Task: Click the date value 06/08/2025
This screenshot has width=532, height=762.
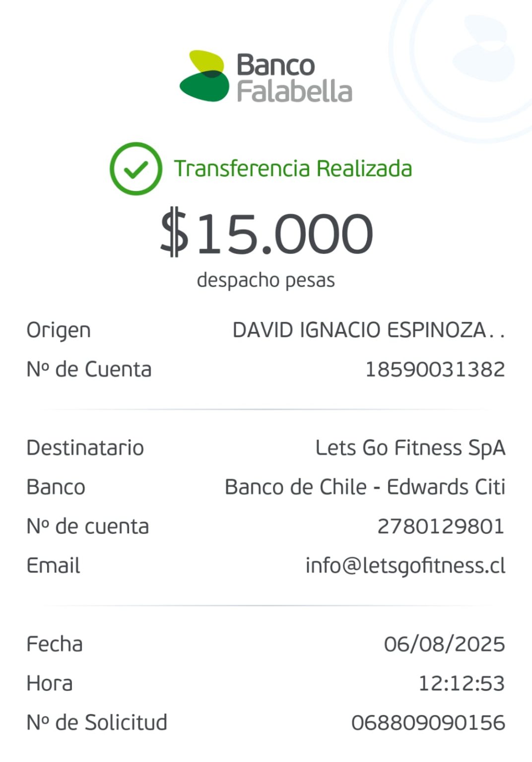Action: 445,644
